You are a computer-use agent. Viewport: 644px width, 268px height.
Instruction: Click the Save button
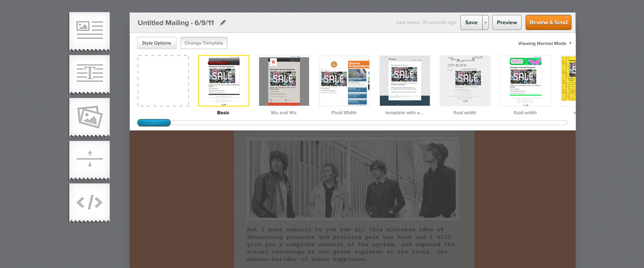(x=471, y=23)
